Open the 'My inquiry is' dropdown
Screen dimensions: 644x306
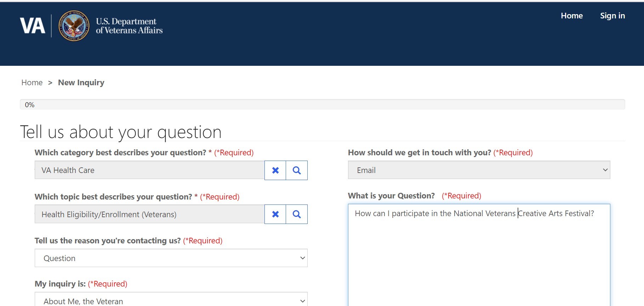(x=171, y=301)
